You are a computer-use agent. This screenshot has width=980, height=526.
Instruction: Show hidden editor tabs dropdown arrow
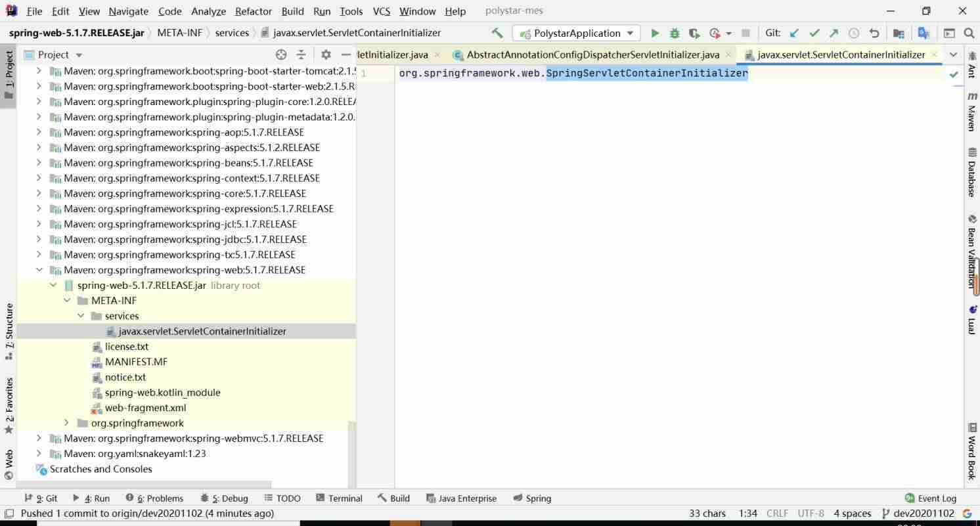(x=953, y=55)
